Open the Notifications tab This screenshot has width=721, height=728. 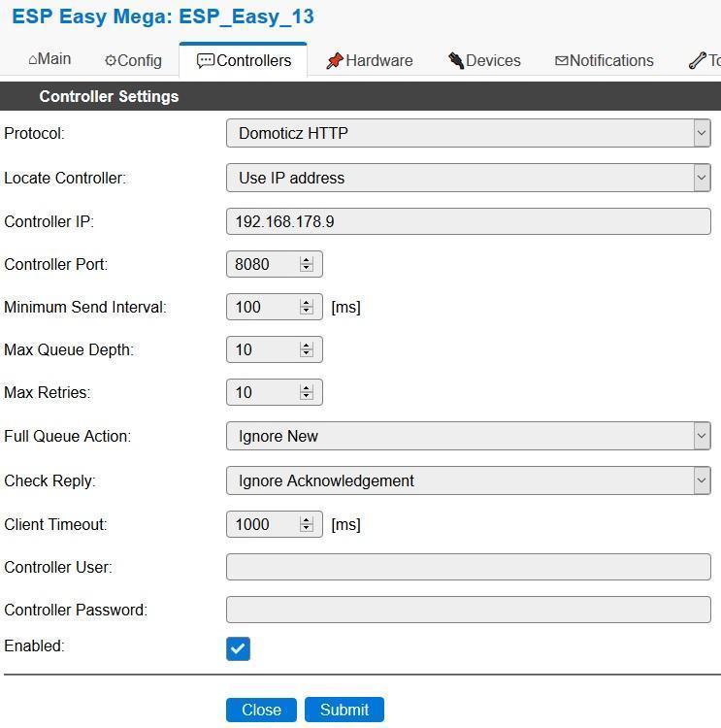(605, 60)
